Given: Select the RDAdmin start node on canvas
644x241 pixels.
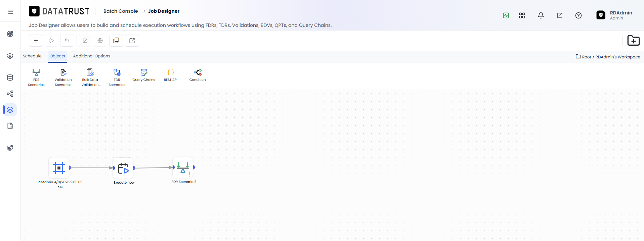Looking at the screenshot, I should pyautogui.click(x=59, y=167).
